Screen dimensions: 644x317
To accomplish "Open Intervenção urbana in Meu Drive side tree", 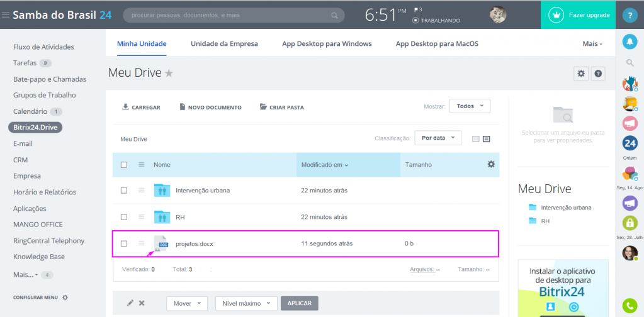I will tap(566, 208).
